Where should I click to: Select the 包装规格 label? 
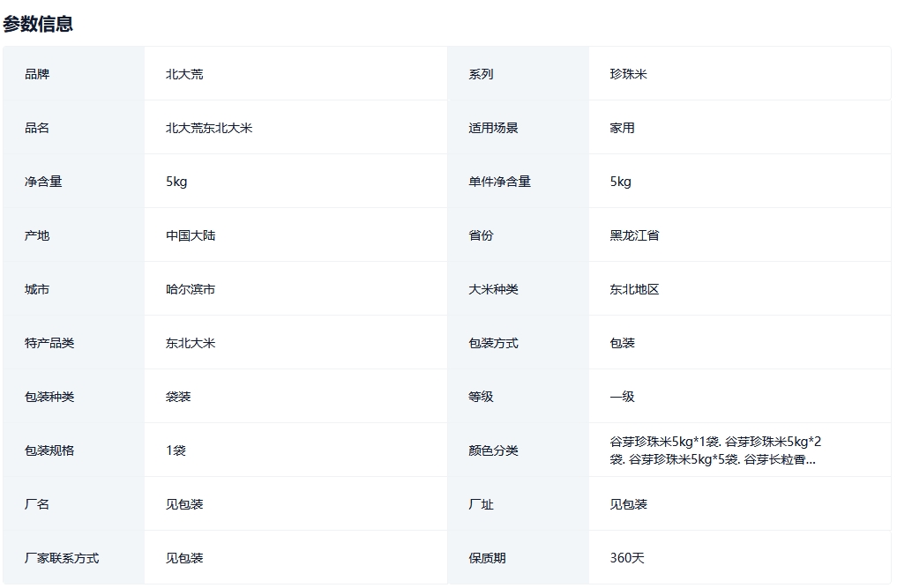[49, 450]
